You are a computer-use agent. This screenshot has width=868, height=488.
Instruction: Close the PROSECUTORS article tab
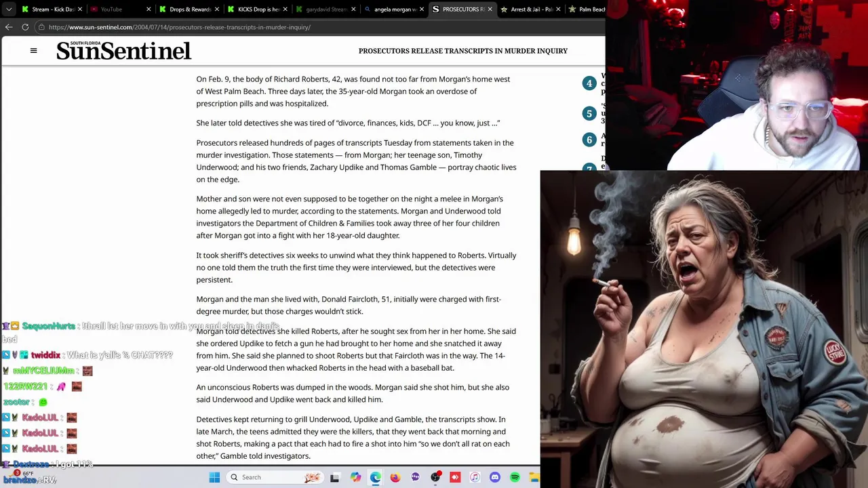(490, 9)
